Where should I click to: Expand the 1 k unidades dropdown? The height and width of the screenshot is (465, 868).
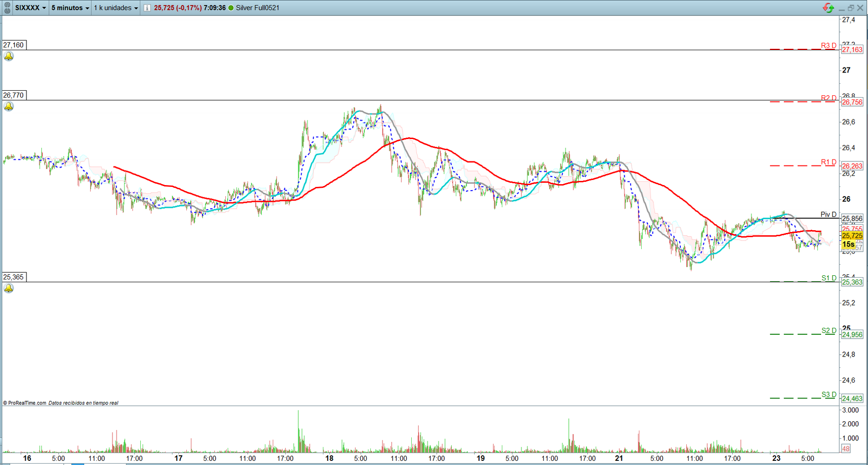pos(116,8)
